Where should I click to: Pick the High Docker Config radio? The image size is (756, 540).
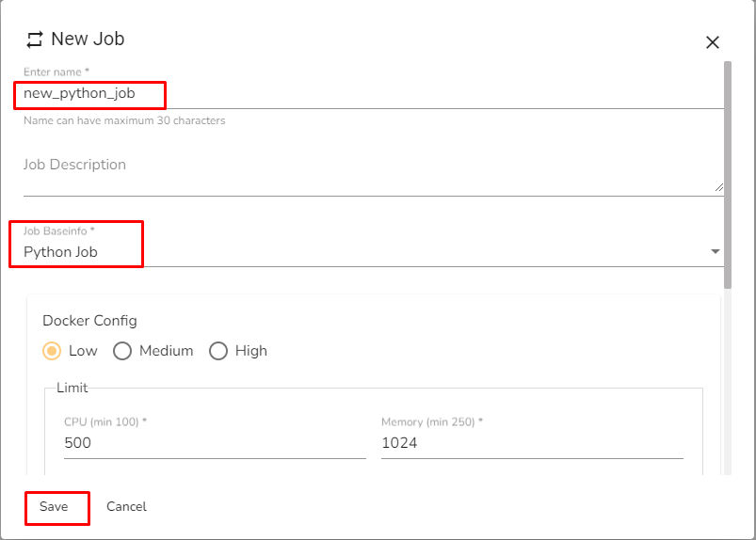pos(218,351)
